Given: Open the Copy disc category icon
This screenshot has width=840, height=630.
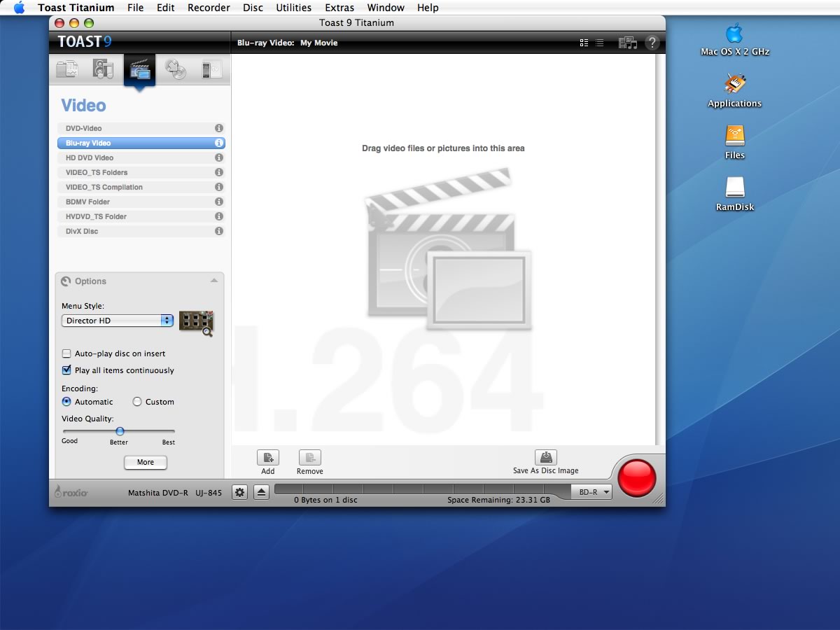Looking at the screenshot, I should [x=175, y=69].
